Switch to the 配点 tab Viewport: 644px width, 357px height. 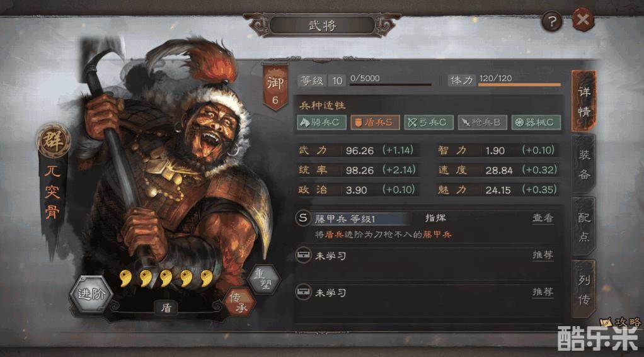584,227
